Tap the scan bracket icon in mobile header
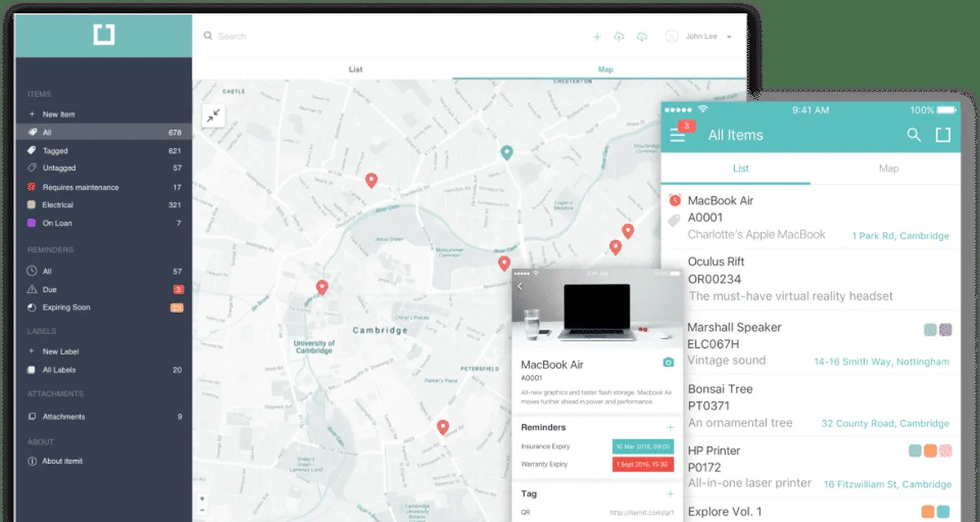The width and height of the screenshot is (980, 522). 942,135
